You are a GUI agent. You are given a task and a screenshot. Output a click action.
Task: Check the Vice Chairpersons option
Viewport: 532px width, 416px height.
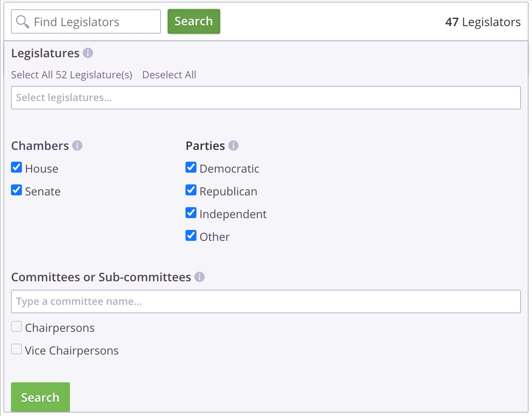(16, 349)
